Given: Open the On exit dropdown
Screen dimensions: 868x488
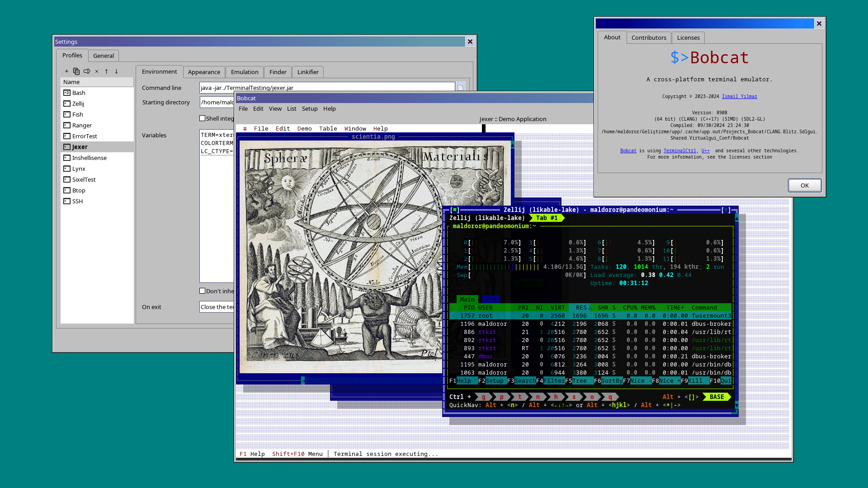Looking at the screenshot, I should [217, 307].
